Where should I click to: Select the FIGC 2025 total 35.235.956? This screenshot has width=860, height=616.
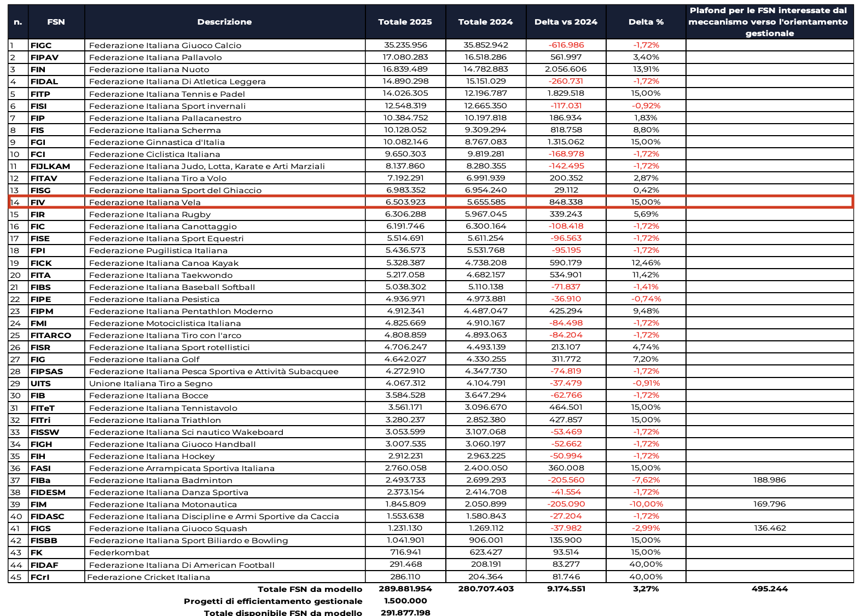point(405,45)
